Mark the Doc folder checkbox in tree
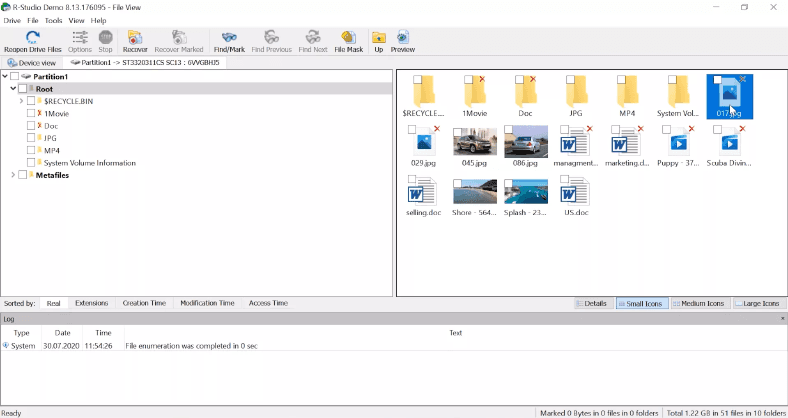The image size is (788, 418). [31, 126]
